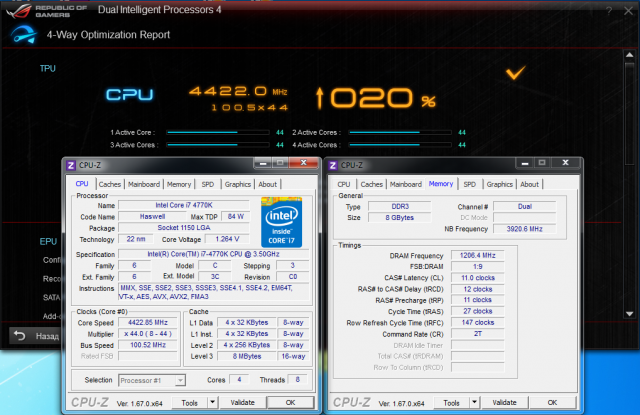Image resolution: width=640 pixels, height=415 pixels.
Task: Close the left CPU-Z window
Action: [303, 163]
